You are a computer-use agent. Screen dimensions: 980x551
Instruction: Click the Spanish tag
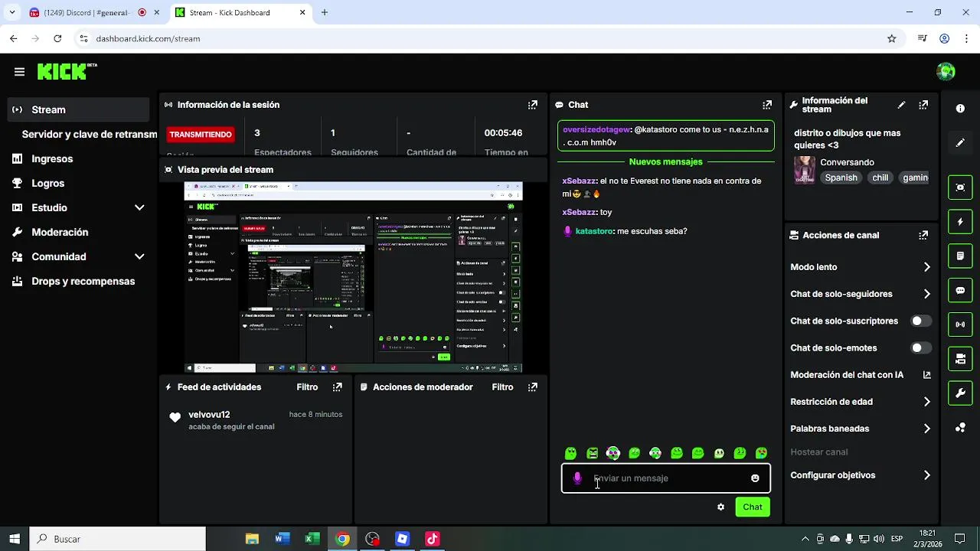click(841, 178)
